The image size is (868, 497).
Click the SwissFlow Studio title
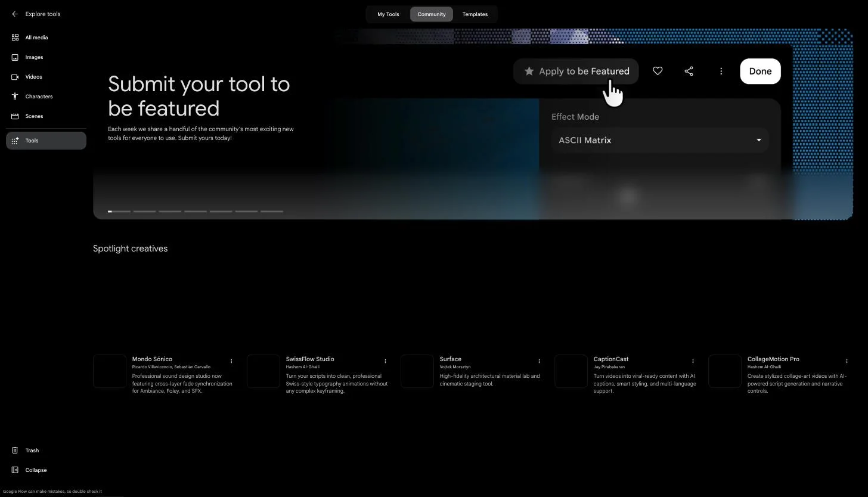pyautogui.click(x=310, y=359)
